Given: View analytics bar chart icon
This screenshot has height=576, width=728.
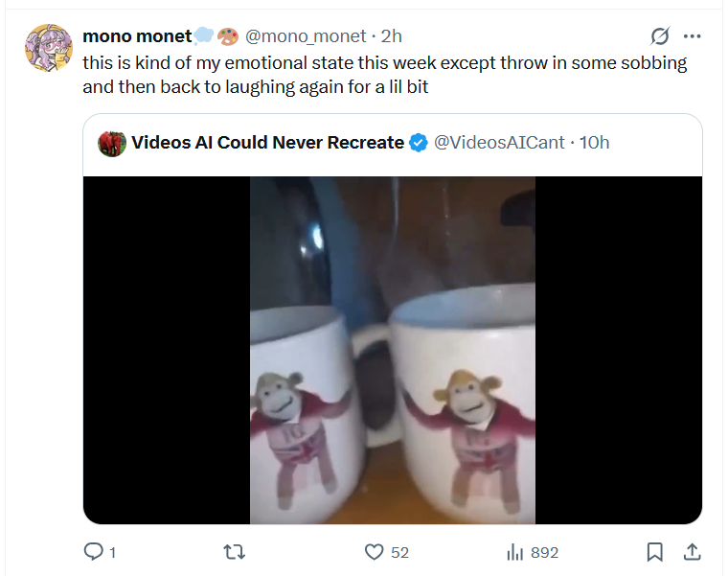Looking at the screenshot, I should click(x=515, y=552).
